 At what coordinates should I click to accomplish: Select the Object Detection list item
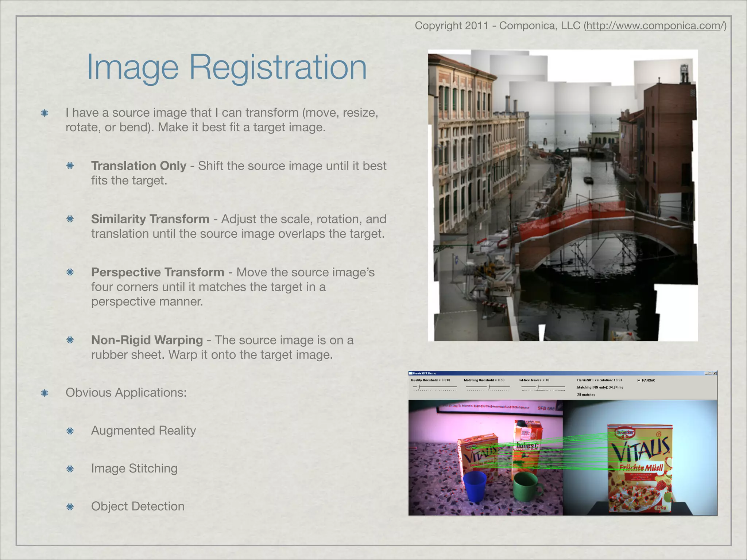pyautogui.click(x=138, y=506)
